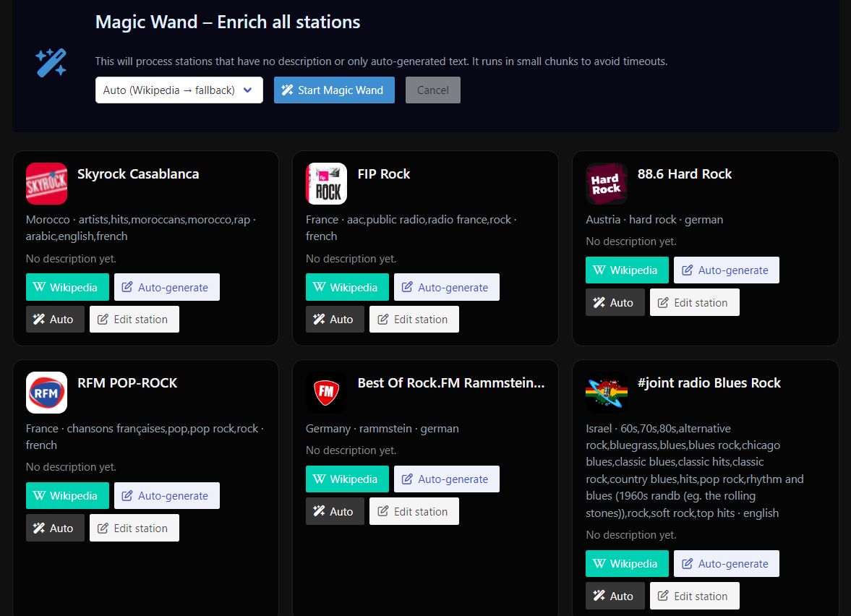851x616 pixels.
Task: Fetch Wikipedia description for RFM POP-ROCK
Action: point(67,495)
